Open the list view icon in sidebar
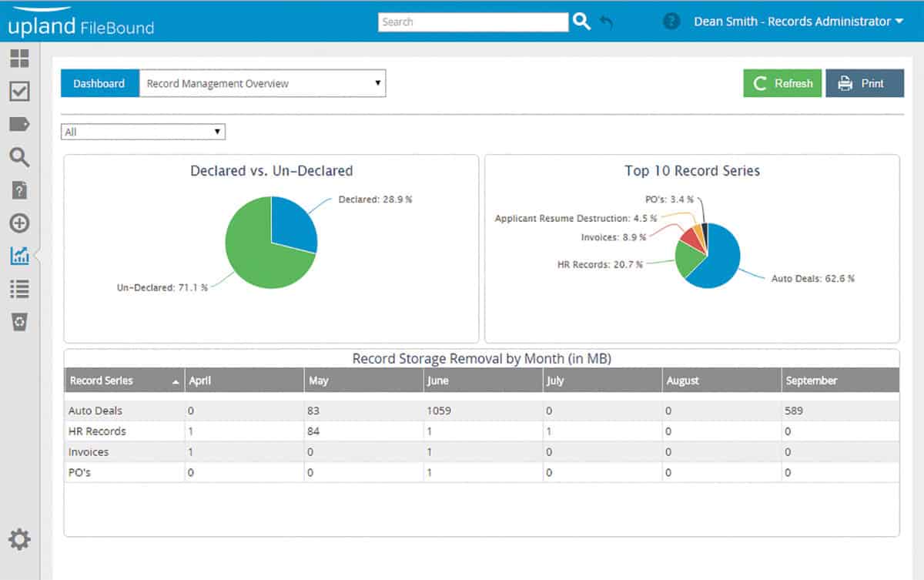924x580 pixels. click(19, 289)
